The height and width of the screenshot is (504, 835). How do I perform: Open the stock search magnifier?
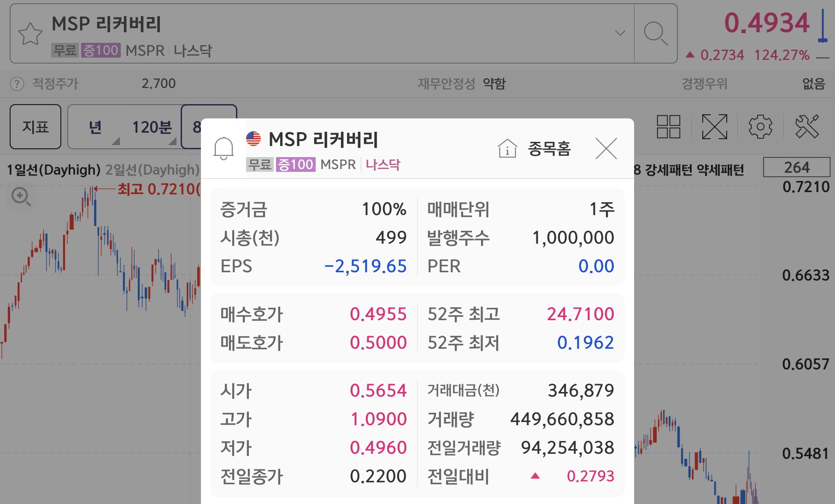click(x=656, y=34)
